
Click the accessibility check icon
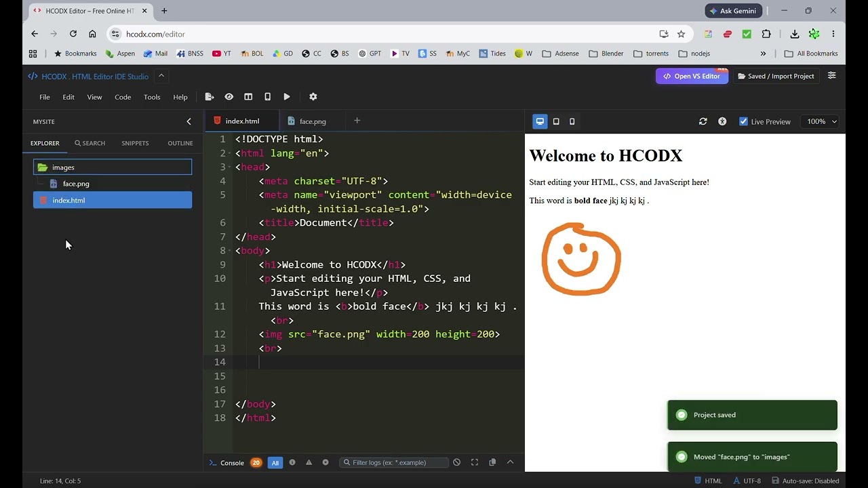[x=722, y=121]
